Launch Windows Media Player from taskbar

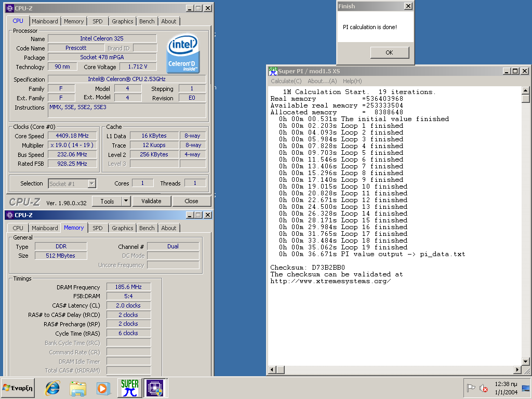(103, 388)
